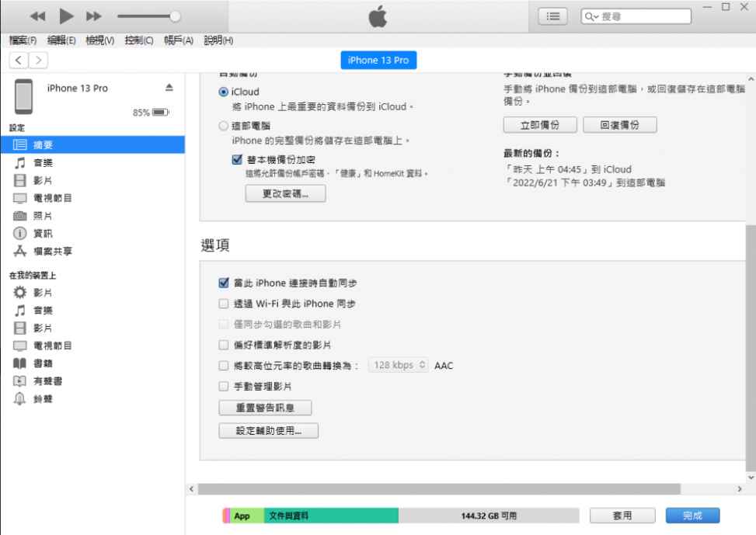
Task: Open the 帳戶 menu
Action: point(178,40)
